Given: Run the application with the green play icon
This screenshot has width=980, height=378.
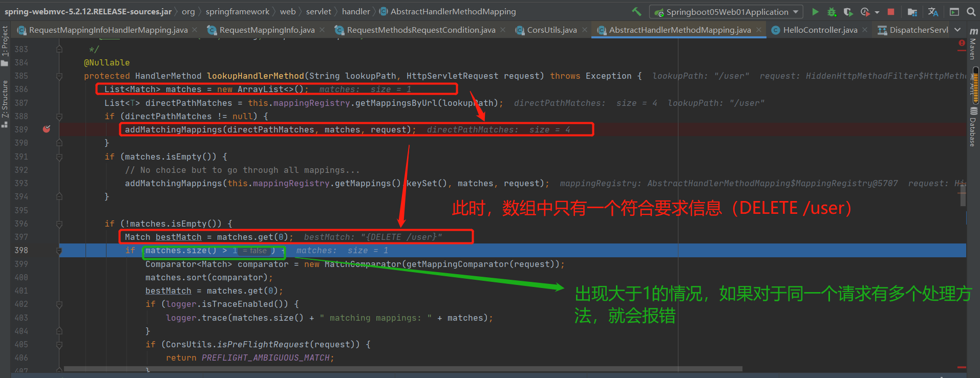Looking at the screenshot, I should pyautogui.click(x=816, y=11).
